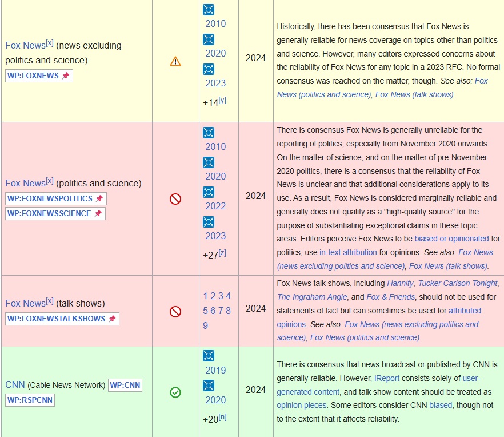Screen dimensions: 504x437
Task: Click RfC icon above 2023 in Fox News politics and science row
Action: click(x=208, y=222)
